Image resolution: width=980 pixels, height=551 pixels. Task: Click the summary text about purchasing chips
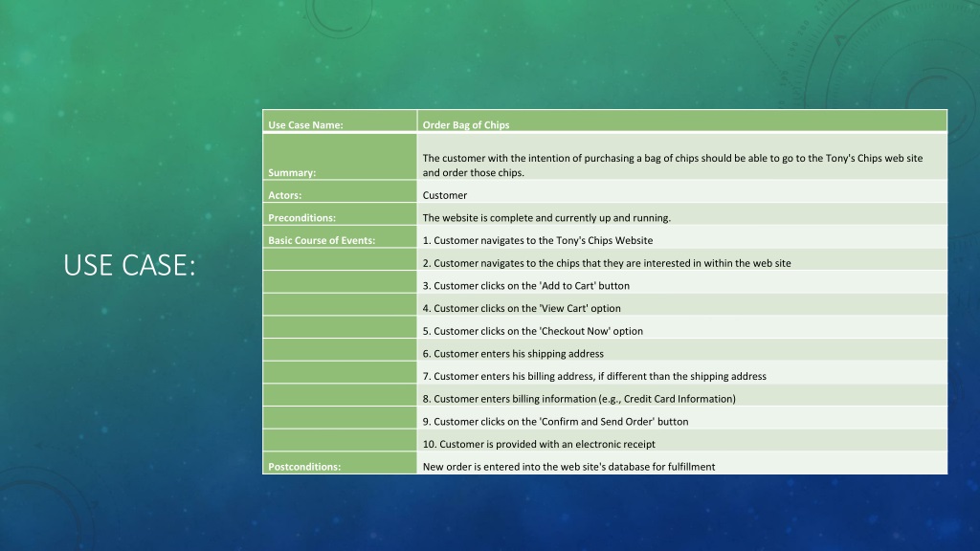673,165
